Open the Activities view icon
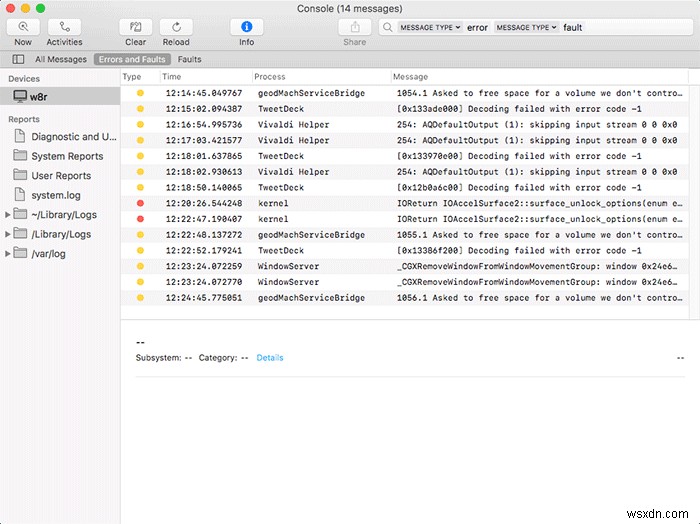The width and height of the screenshot is (700, 524). pos(64,27)
